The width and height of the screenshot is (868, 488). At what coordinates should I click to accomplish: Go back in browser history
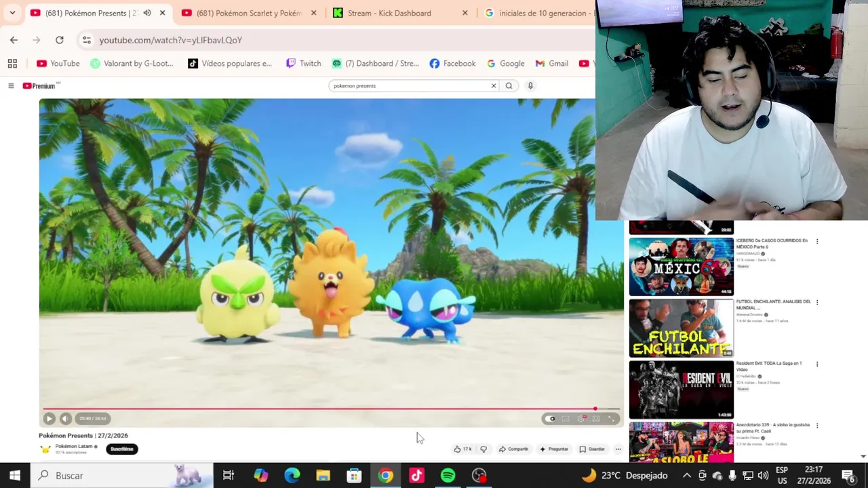tap(14, 40)
